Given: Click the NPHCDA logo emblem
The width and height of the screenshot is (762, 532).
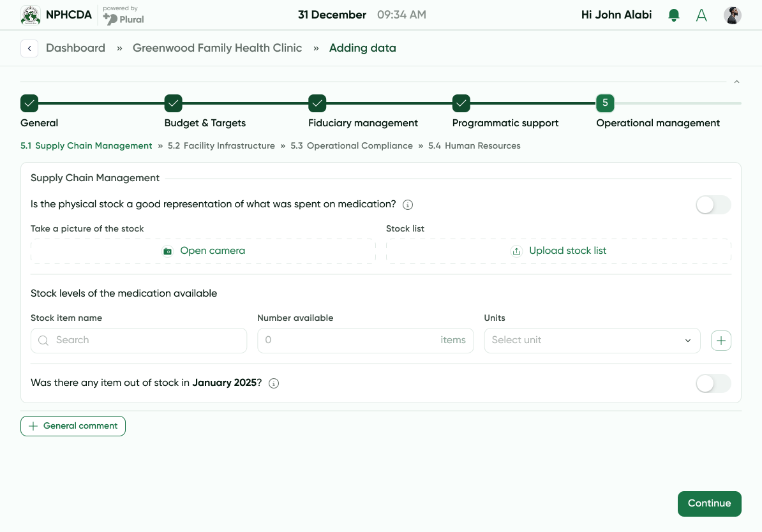Looking at the screenshot, I should pyautogui.click(x=31, y=15).
